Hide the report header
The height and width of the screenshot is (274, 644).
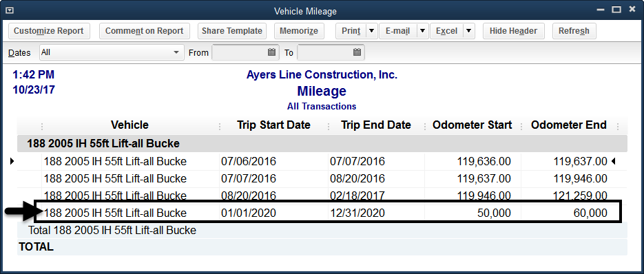[513, 31]
